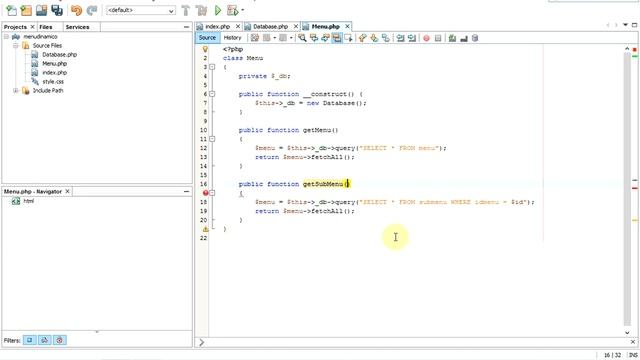
Task: Open the editor documents list dropdown arrow
Action: tap(625, 25)
